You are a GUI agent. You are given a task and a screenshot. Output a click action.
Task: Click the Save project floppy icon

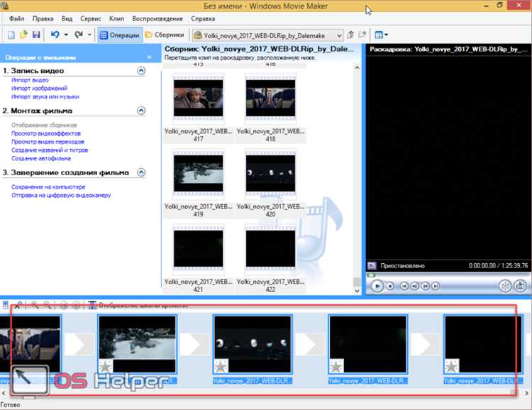tap(37, 34)
